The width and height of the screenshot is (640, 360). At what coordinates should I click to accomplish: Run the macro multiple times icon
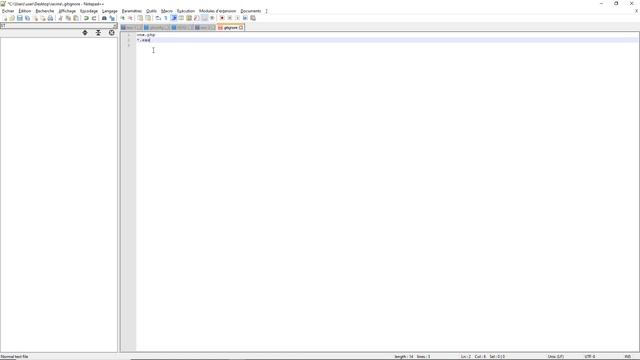245,18
